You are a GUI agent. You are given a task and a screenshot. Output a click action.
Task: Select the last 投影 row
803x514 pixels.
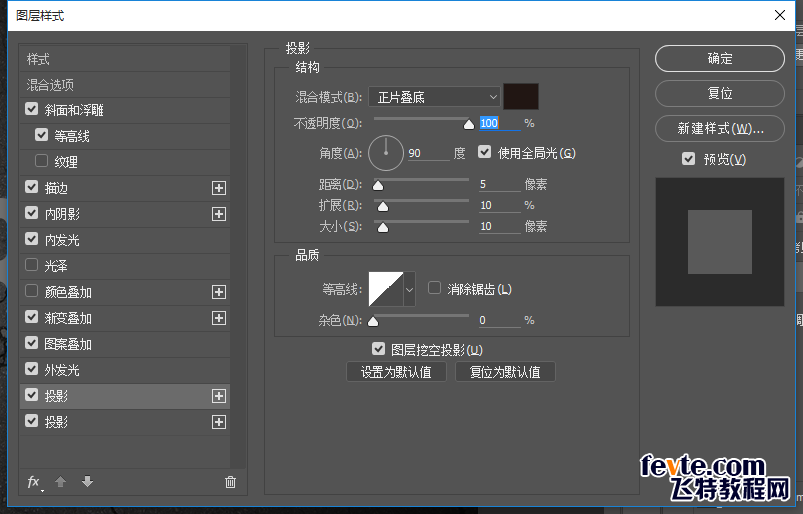click(125, 422)
